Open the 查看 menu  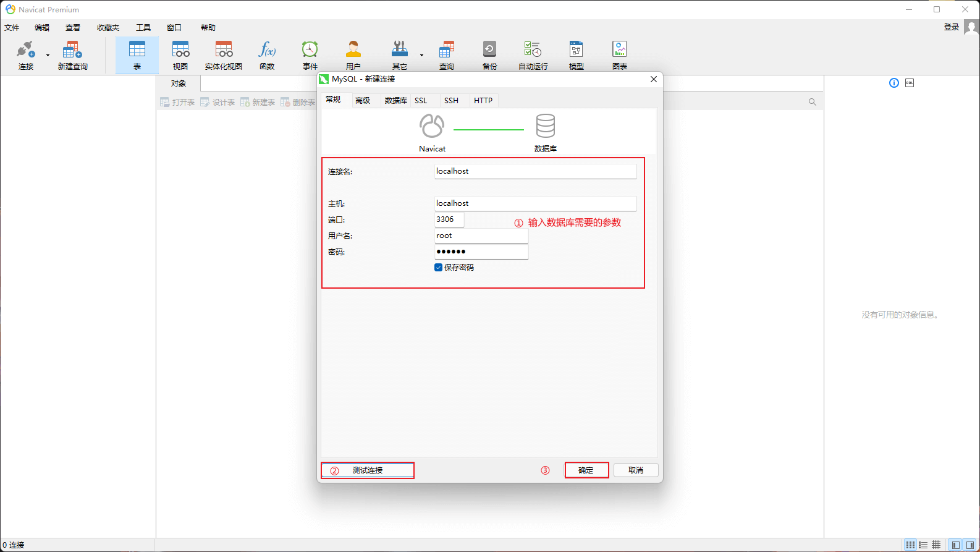(73, 28)
